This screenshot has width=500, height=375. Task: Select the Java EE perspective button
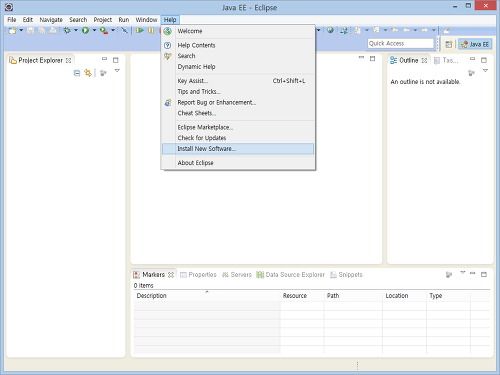pyautogui.click(x=475, y=44)
